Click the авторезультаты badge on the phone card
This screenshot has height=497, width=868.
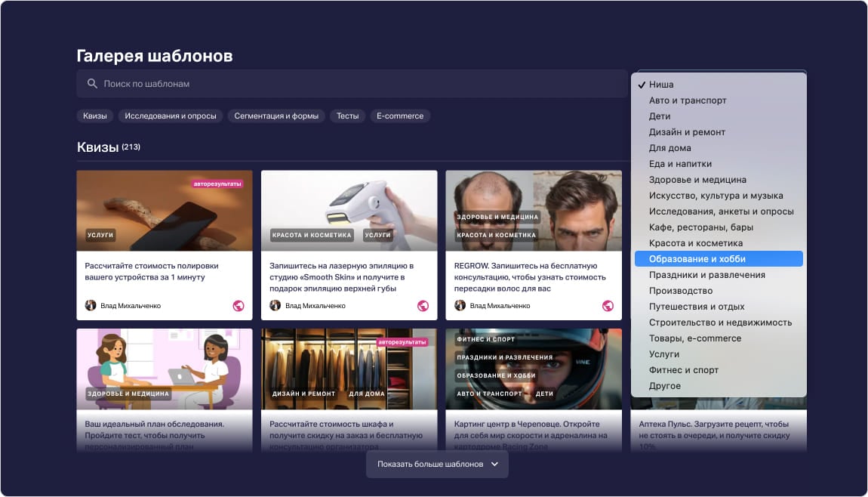[217, 184]
